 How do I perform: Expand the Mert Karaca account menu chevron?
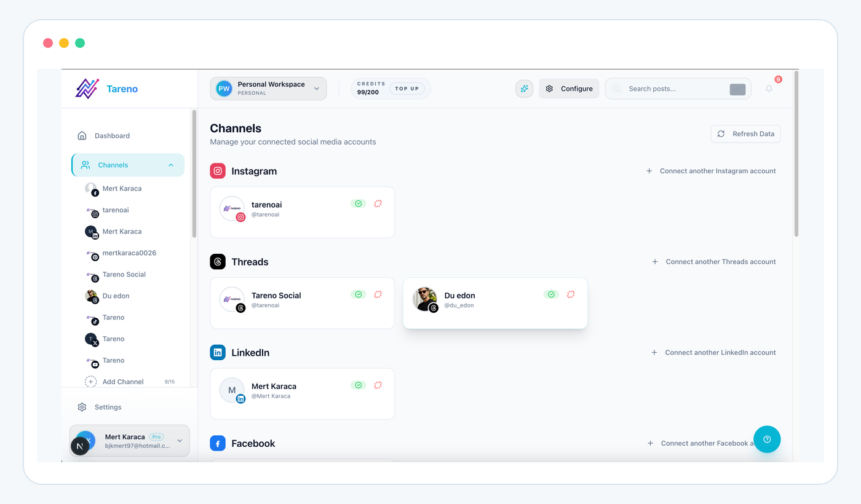pyautogui.click(x=180, y=441)
